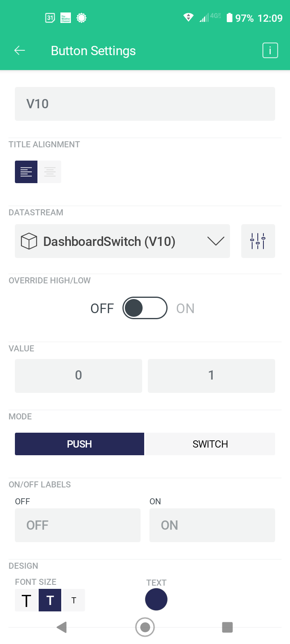Choose the large font size T
Viewport: 290px width, 644px height.
click(26, 600)
